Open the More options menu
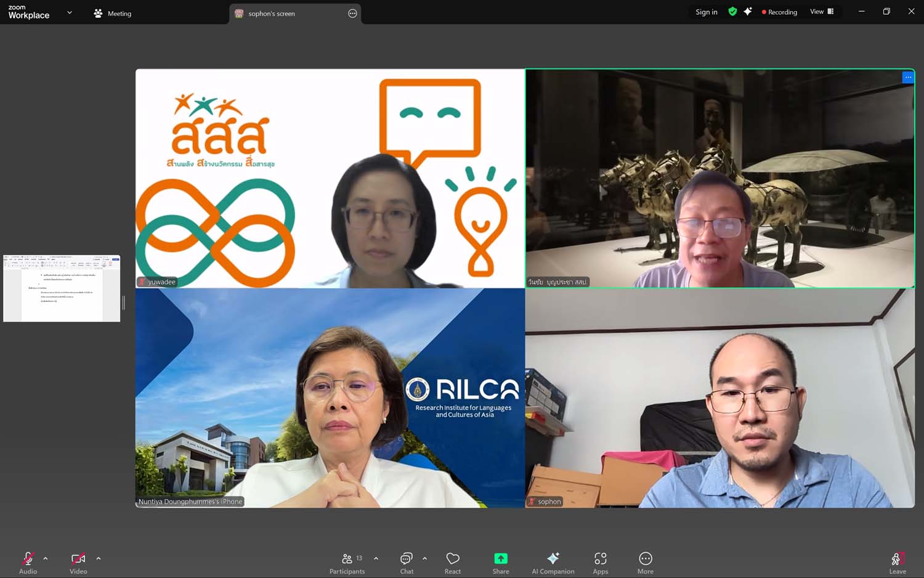Viewport: 924px width, 578px height. [x=646, y=561]
